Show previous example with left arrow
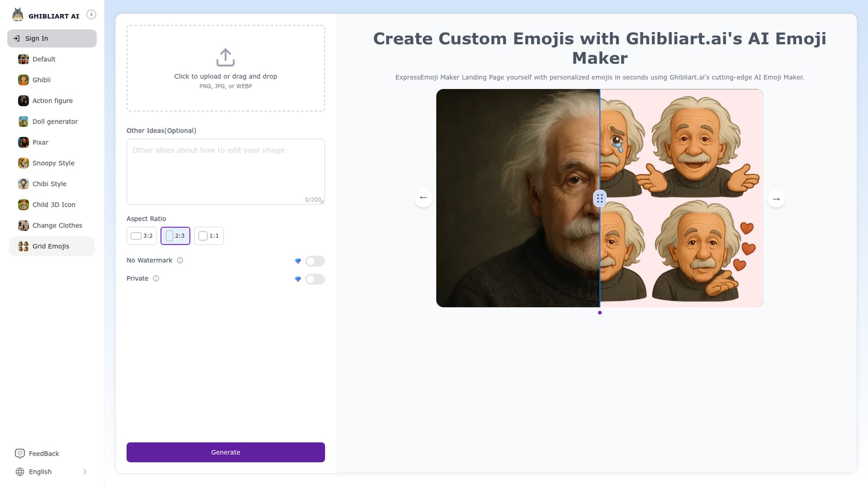868x488 pixels. pyautogui.click(x=423, y=198)
